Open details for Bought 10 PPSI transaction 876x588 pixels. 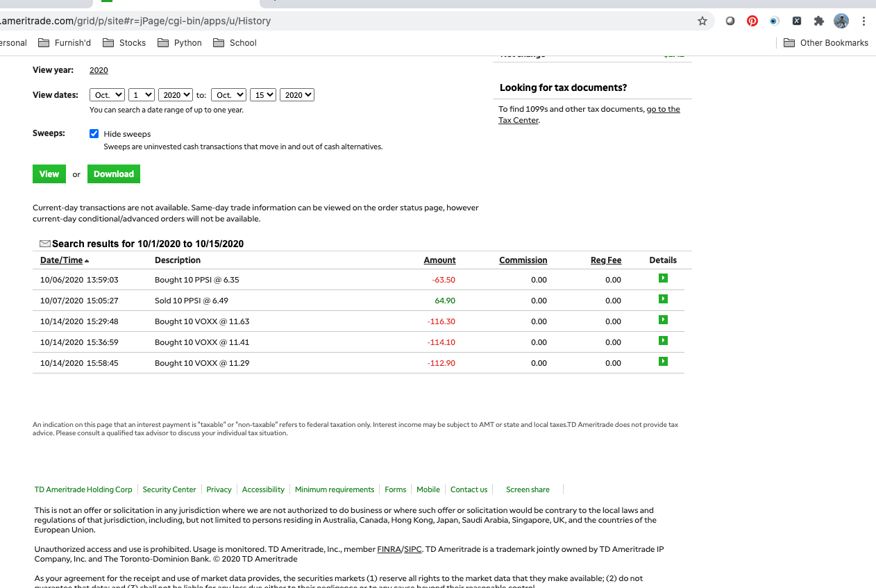pos(663,278)
